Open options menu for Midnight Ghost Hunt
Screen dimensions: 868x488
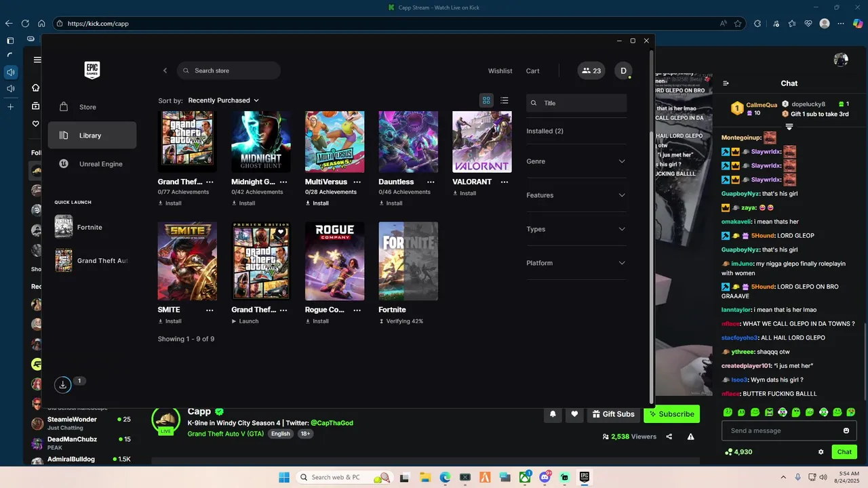pyautogui.click(x=283, y=182)
